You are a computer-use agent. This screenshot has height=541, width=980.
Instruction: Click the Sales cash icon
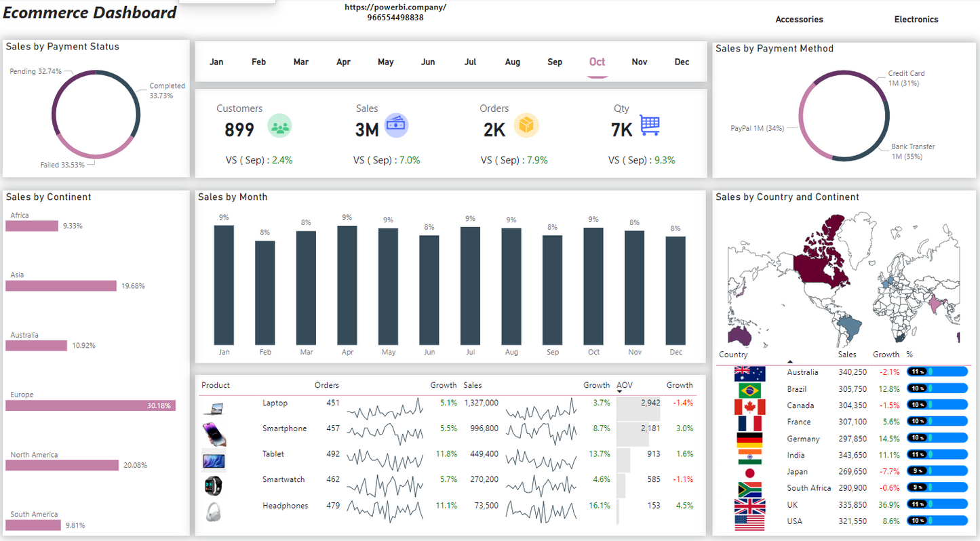coord(396,125)
